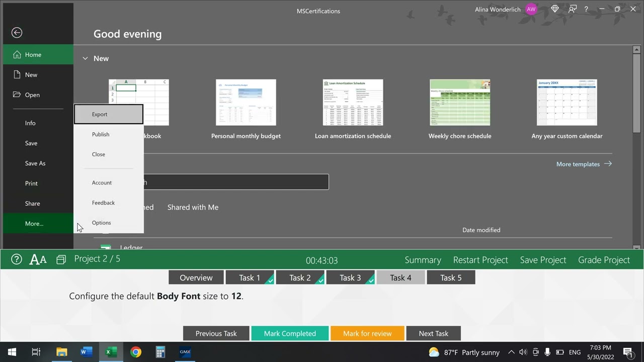Click the Alina Wonderlich account avatar

click(531, 9)
